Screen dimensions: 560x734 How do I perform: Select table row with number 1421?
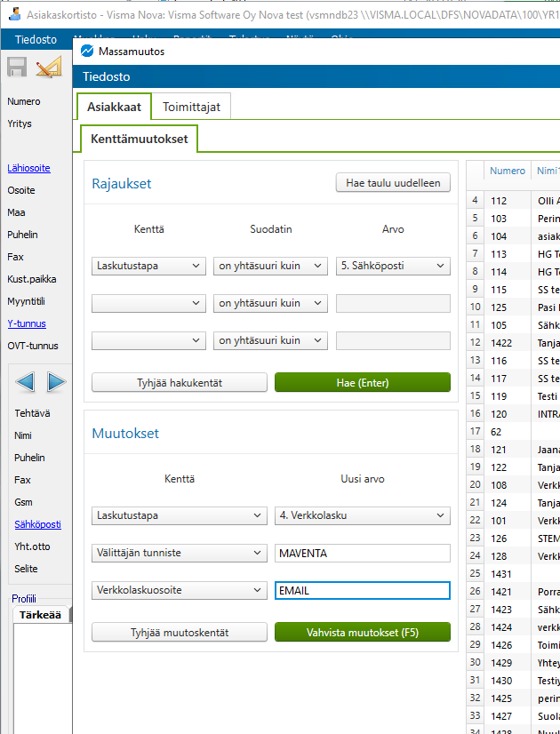click(513, 592)
